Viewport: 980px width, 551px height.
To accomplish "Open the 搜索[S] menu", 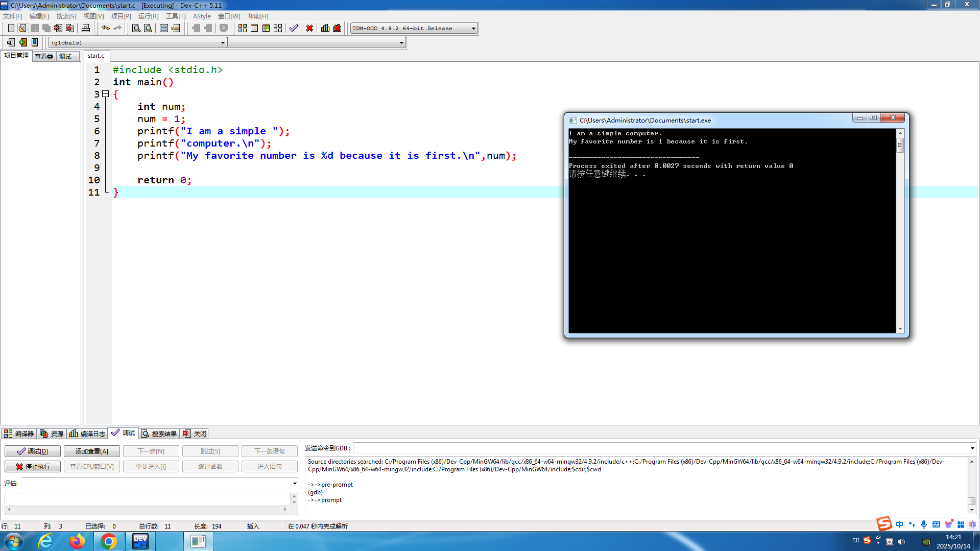I will (66, 16).
